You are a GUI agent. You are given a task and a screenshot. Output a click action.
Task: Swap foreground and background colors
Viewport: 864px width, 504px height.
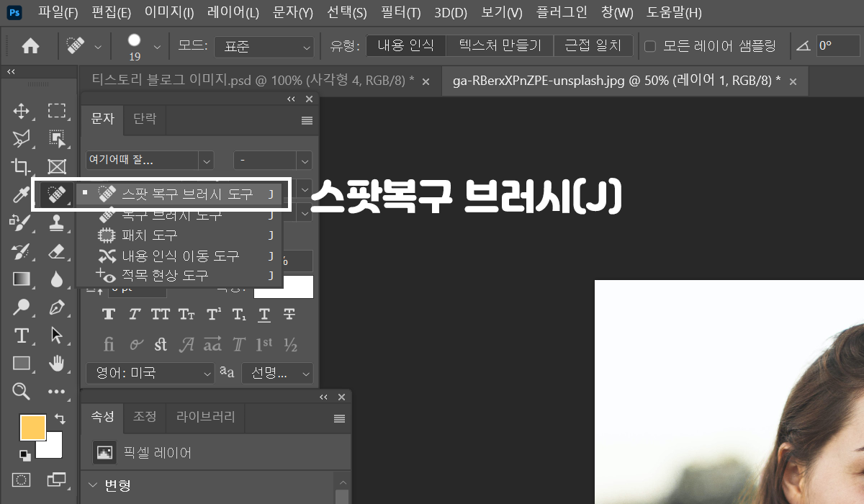(x=59, y=418)
